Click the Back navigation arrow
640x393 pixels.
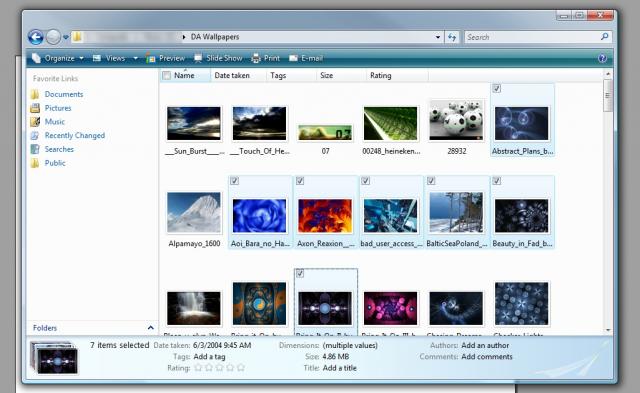(x=36, y=37)
